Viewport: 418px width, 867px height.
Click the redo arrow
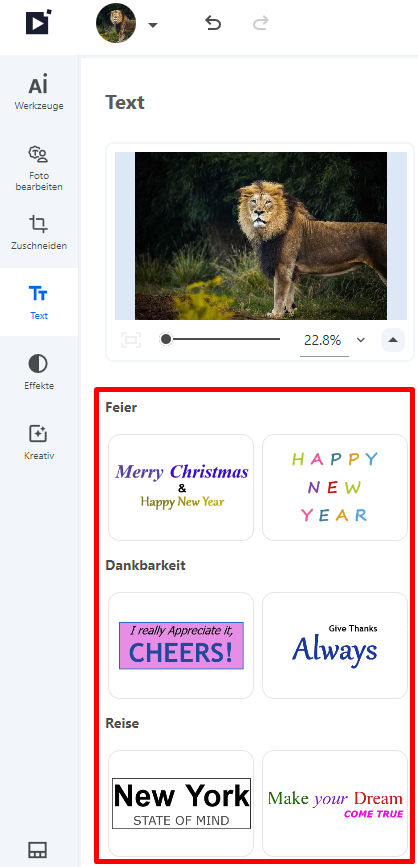260,23
